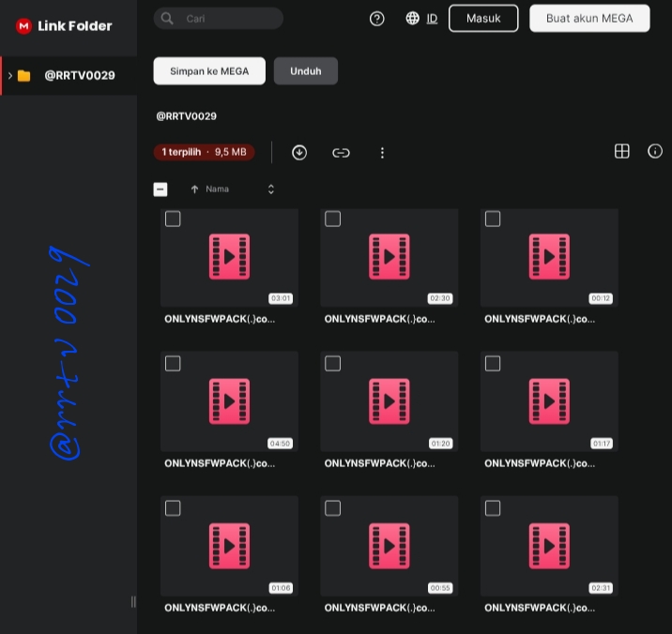Open the help question mark icon
The height and width of the screenshot is (634, 672).
pos(376,19)
